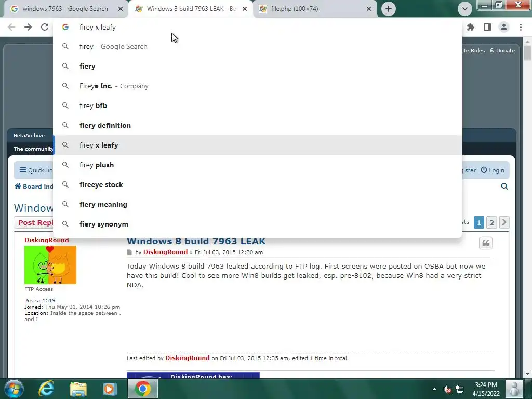
Task: Select the Windows 8 build 7963 LEAK tab
Action: tap(190, 9)
